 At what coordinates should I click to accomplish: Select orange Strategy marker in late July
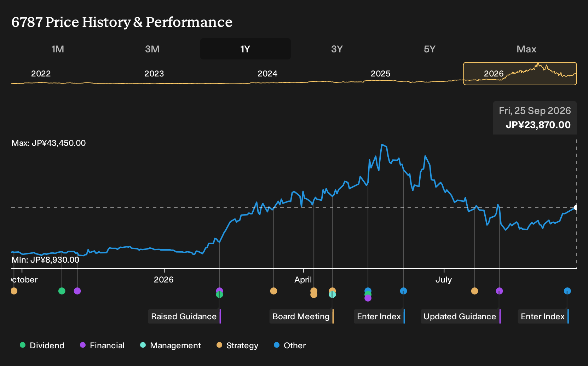[x=474, y=291]
